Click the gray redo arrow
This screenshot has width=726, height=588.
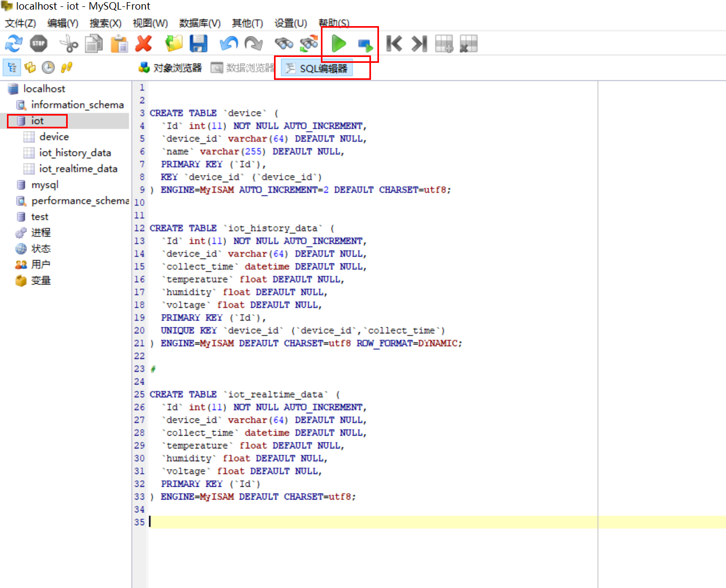point(254,44)
